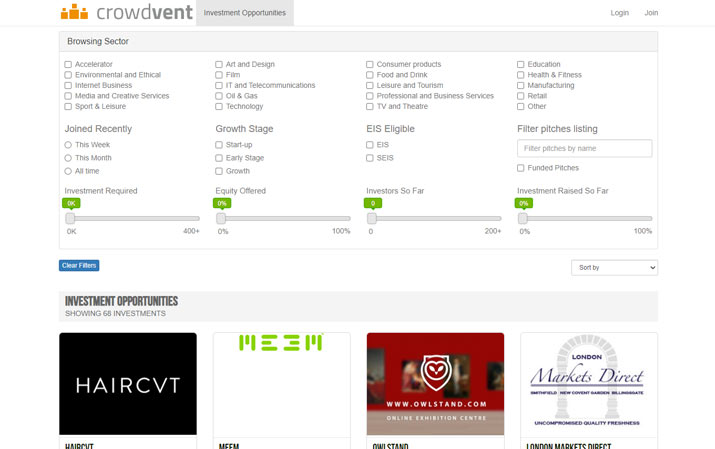
Task: Enable the Internet Business filter
Action: (x=68, y=85)
